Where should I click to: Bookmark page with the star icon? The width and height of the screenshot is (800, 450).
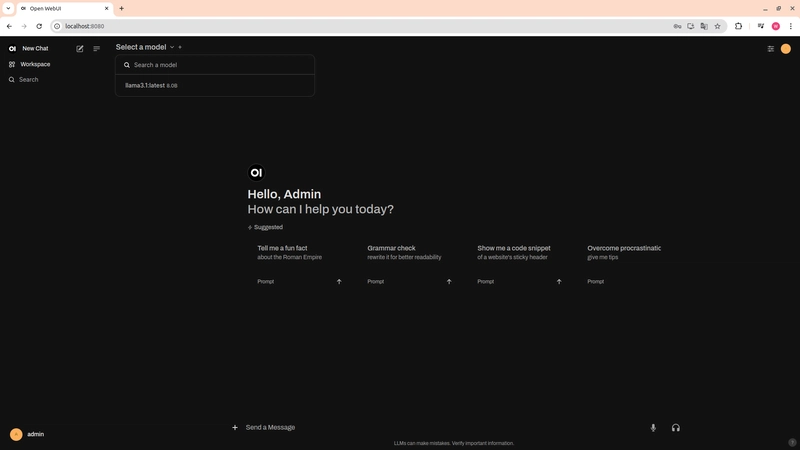[717, 26]
